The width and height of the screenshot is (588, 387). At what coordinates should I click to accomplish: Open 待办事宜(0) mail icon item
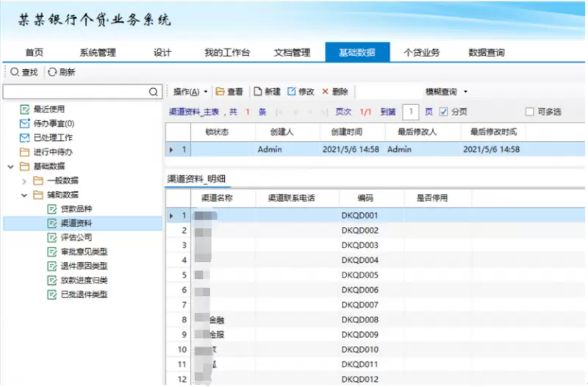tap(25, 123)
